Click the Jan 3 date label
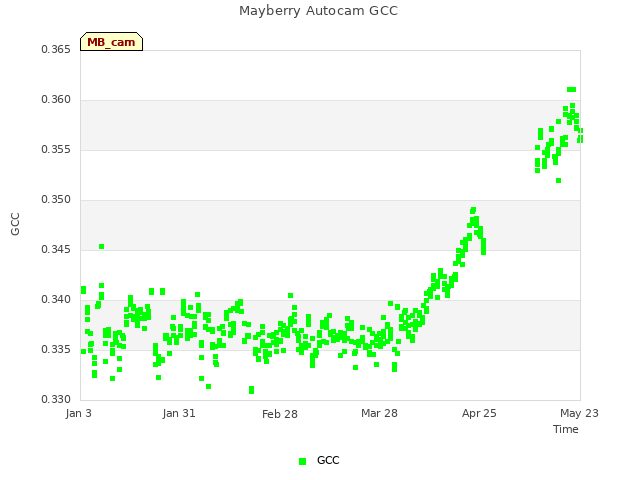 click(78, 413)
